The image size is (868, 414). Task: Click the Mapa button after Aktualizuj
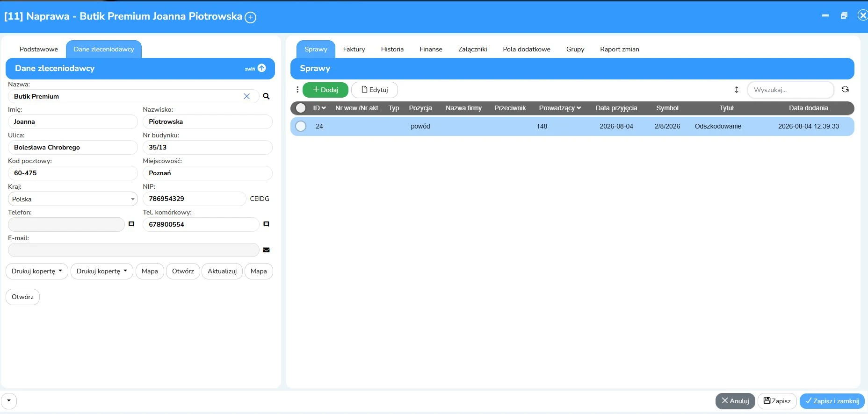[x=259, y=271]
